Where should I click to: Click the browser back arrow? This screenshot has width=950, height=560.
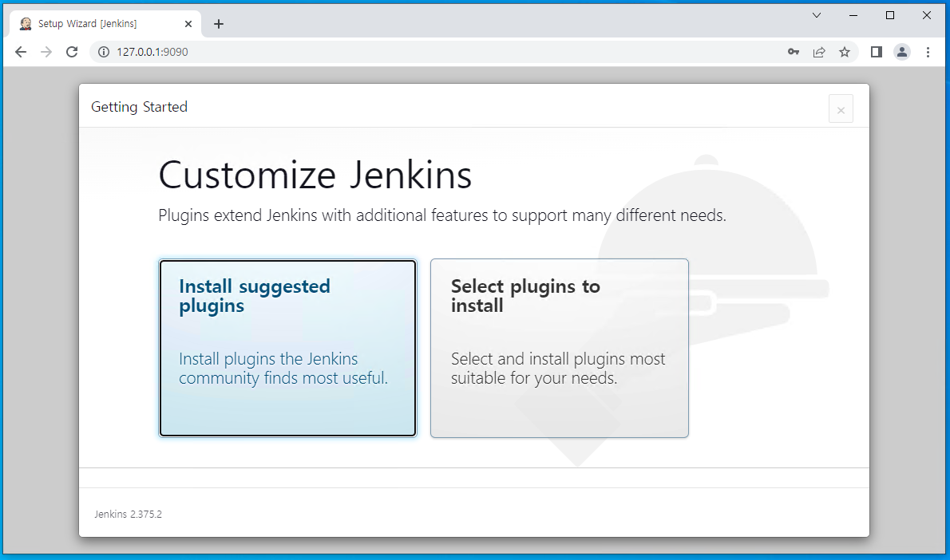coord(21,52)
